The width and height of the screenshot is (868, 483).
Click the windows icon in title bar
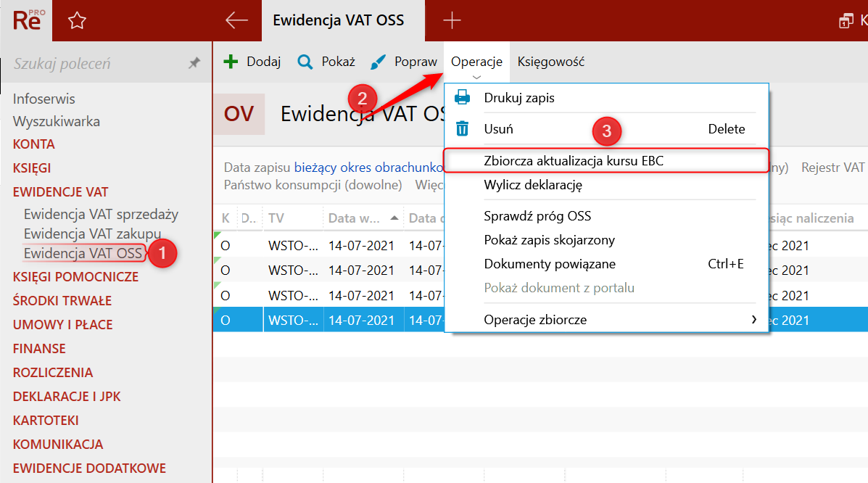pos(846,21)
